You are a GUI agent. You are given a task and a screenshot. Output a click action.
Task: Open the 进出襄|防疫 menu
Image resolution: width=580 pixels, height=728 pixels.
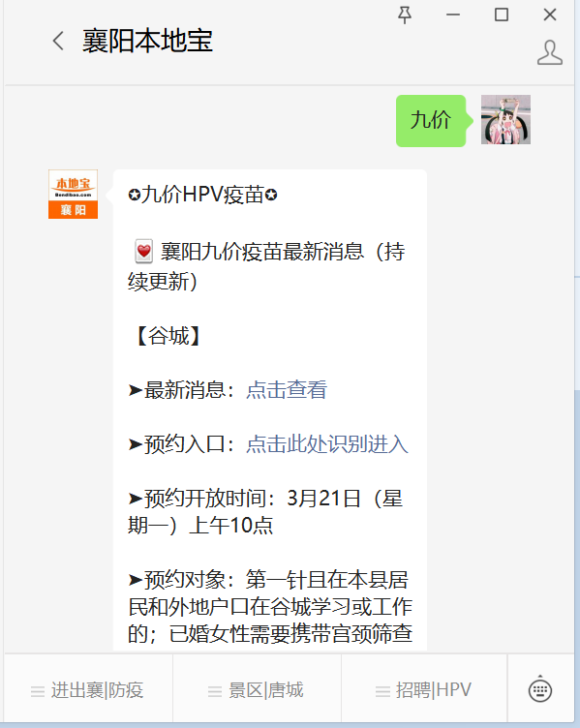[88, 690]
